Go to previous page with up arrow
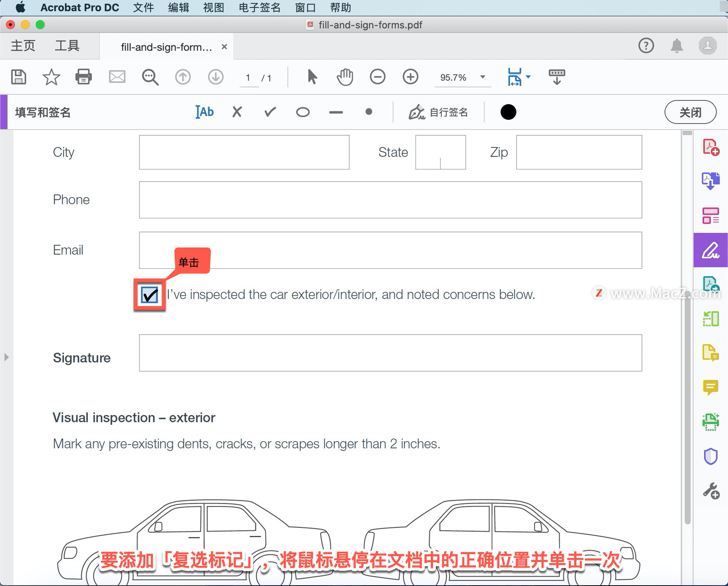This screenshot has width=728, height=586. click(183, 77)
